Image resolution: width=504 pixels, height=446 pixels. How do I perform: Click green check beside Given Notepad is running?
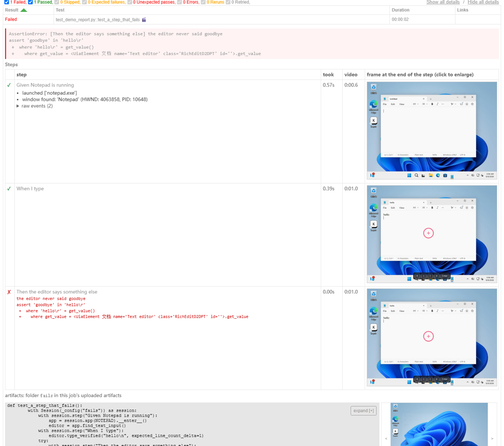9,85
